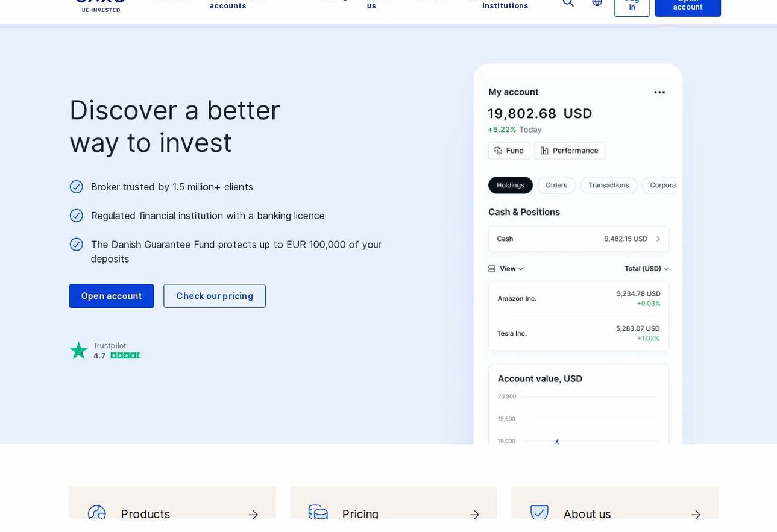
Task: Click the Account value, USD chart heading
Action: 540,379
